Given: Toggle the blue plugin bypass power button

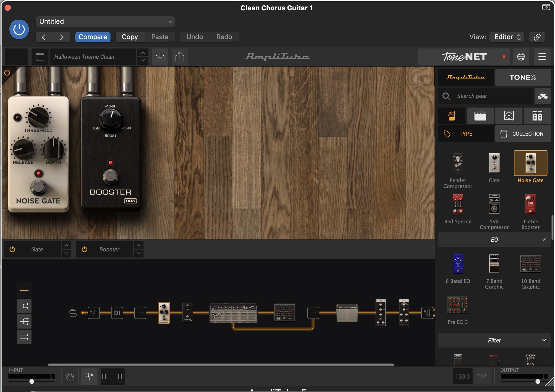Looking at the screenshot, I should [19, 29].
